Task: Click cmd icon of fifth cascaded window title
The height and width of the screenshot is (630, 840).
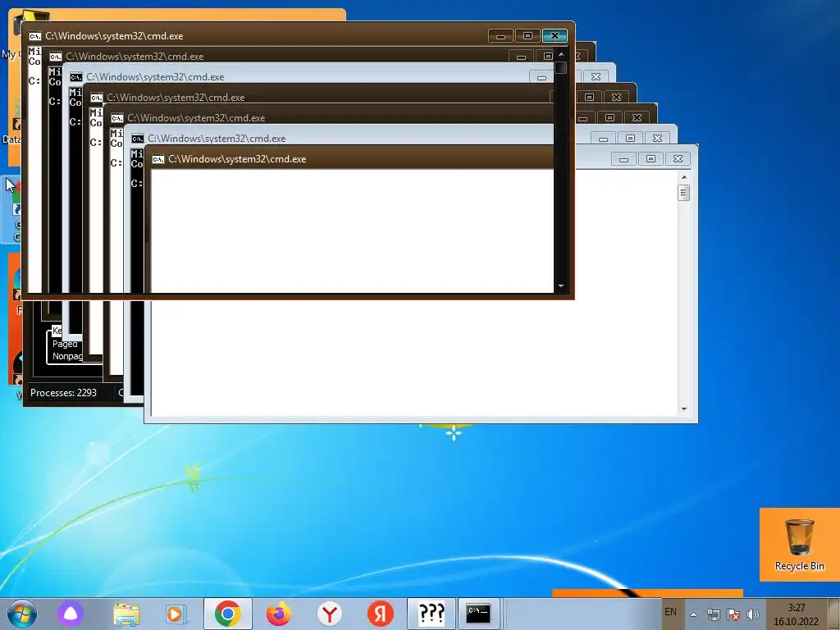Action: pos(116,118)
